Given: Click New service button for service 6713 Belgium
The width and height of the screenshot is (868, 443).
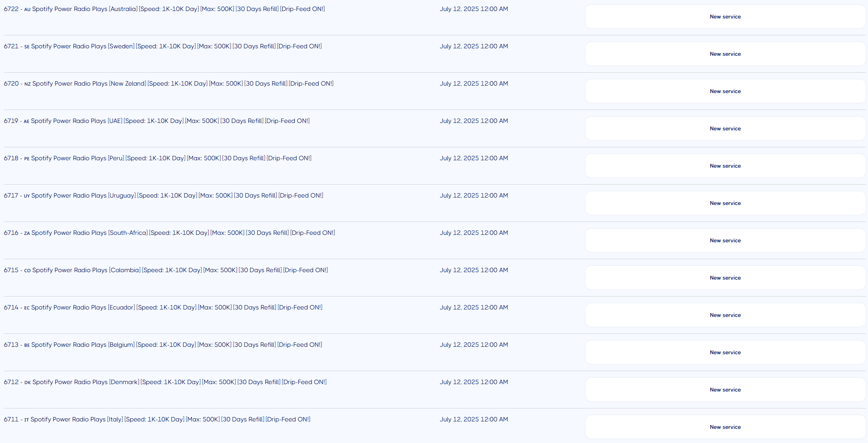Looking at the screenshot, I should pos(725,352).
